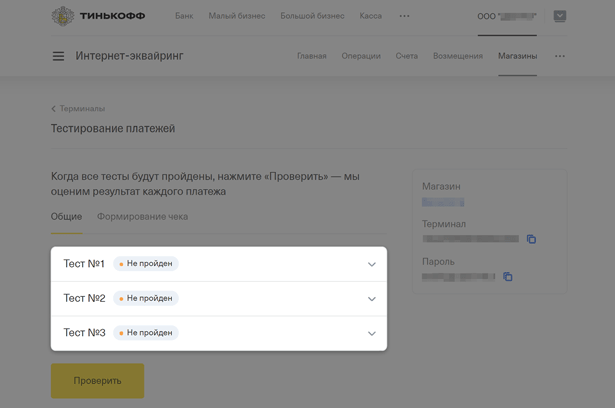Open Малый бизнес section
Image resolution: width=615 pixels, height=408 pixels.
[237, 16]
